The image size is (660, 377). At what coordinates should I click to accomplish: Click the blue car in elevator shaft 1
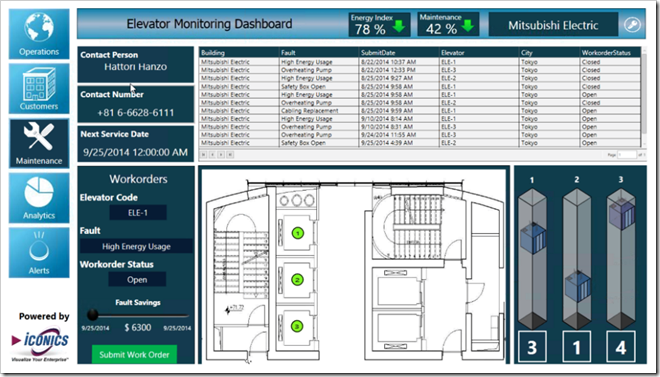coord(533,238)
